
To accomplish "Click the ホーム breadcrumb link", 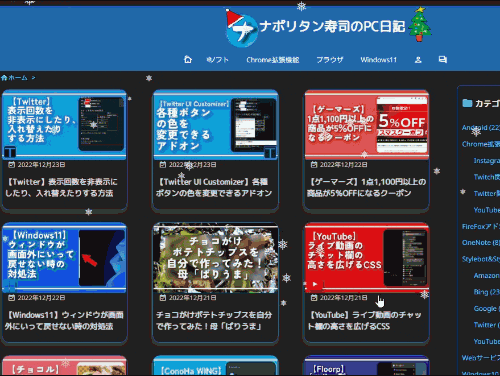I will coord(18,78).
